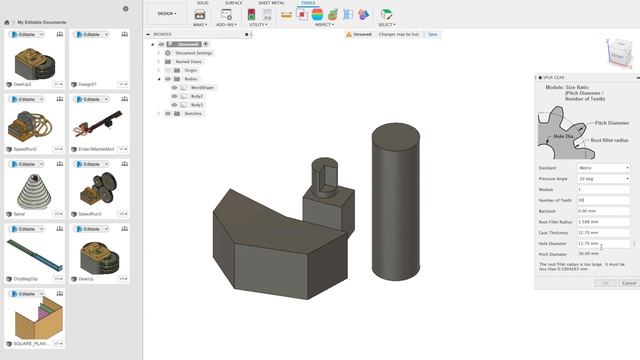
Task: Collapse the Bodies folder tree
Action: (x=159, y=79)
